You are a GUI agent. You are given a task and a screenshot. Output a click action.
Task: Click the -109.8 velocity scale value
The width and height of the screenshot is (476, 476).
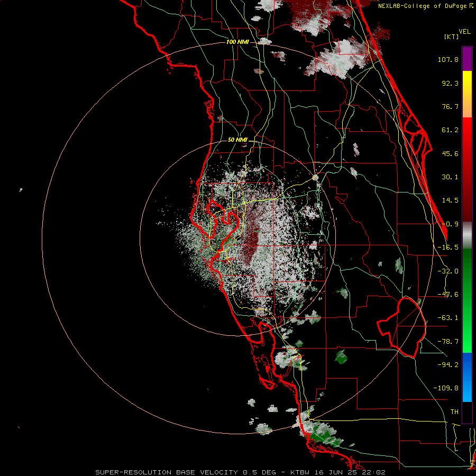[x=446, y=388]
